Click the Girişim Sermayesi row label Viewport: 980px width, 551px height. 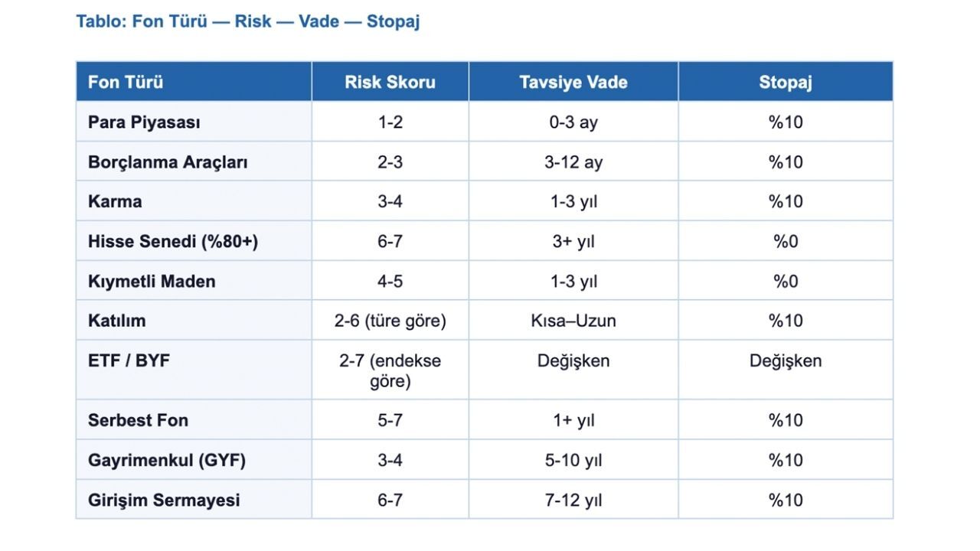(164, 500)
